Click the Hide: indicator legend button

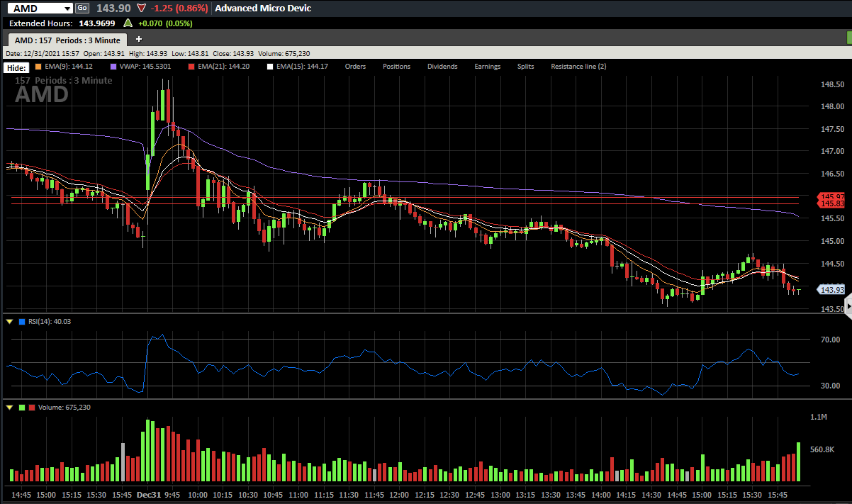click(x=16, y=67)
